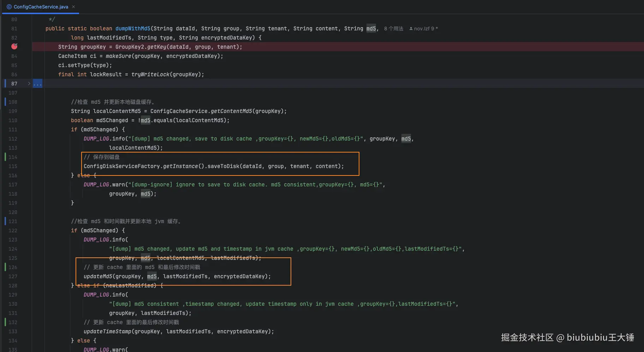The height and width of the screenshot is (352, 644).
Task: Click the comment '// 保存到磁盘'
Action: click(x=102, y=157)
